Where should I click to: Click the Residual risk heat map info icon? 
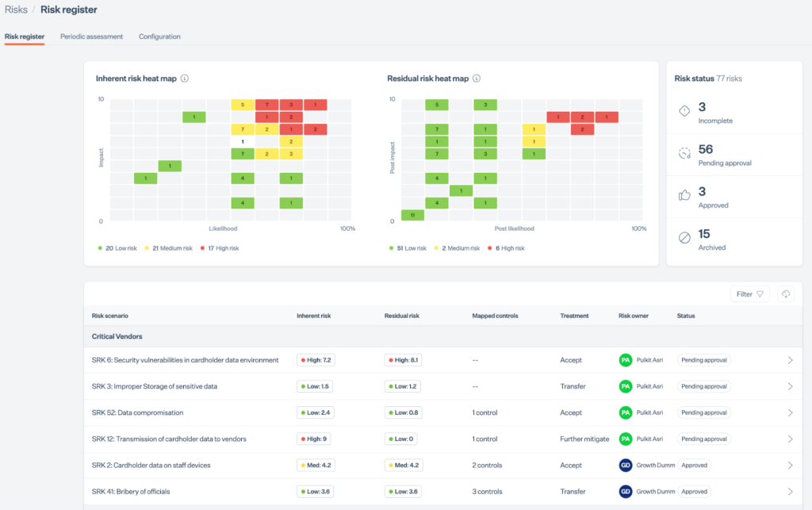[477, 79]
